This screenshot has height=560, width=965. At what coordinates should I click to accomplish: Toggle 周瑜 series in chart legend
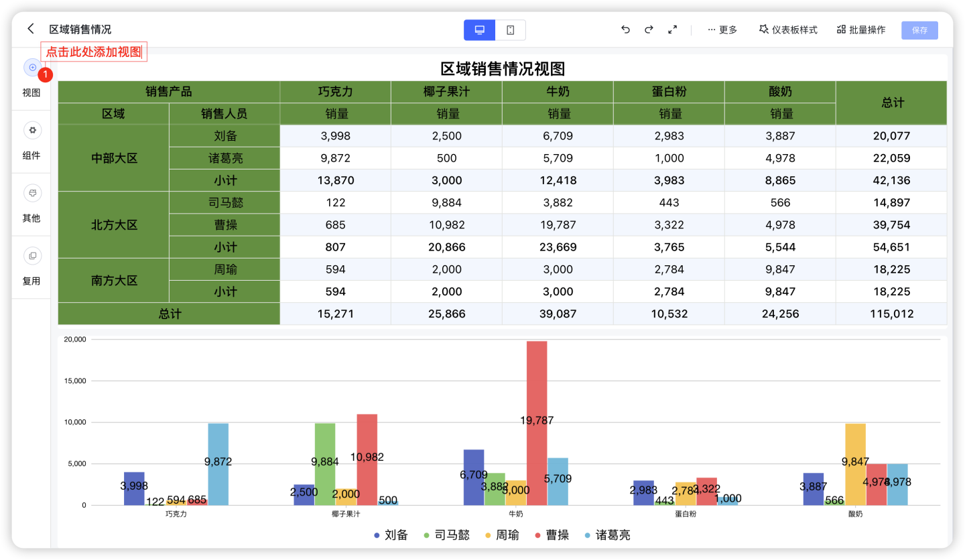click(x=502, y=535)
